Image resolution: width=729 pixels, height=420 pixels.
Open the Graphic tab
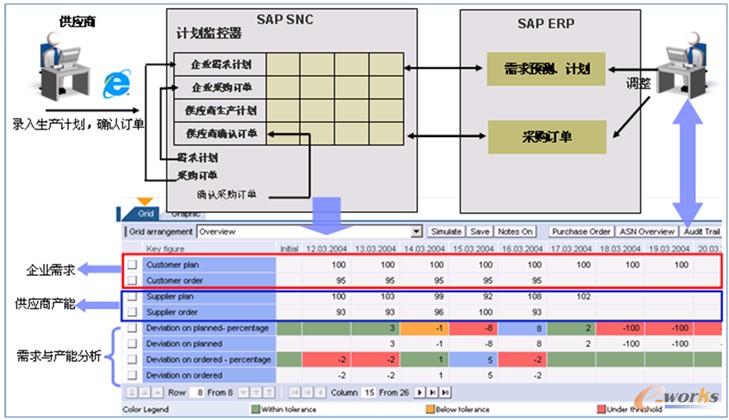[x=181, y=213]
